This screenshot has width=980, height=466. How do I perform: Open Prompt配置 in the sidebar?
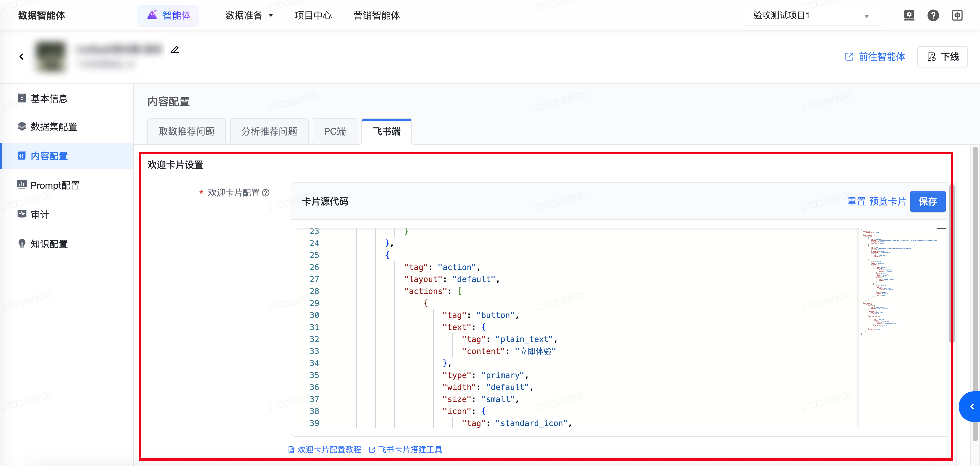(55, 185)
